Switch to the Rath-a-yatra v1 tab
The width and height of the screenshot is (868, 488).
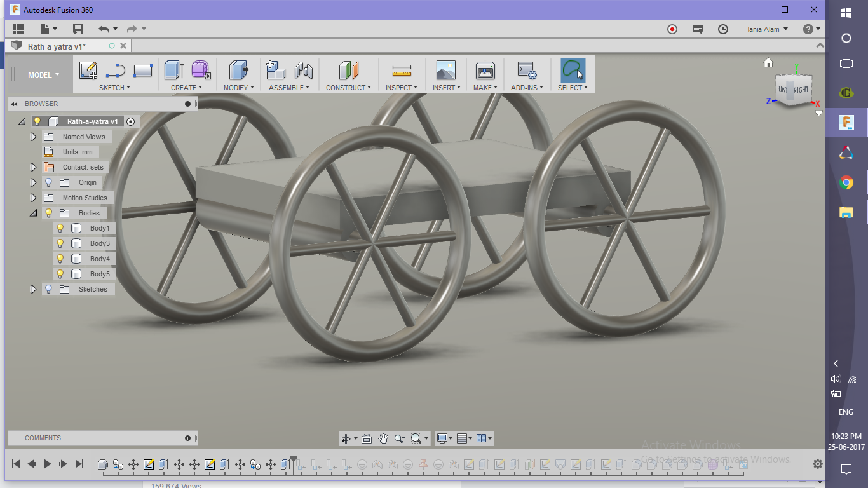point(57,46)
